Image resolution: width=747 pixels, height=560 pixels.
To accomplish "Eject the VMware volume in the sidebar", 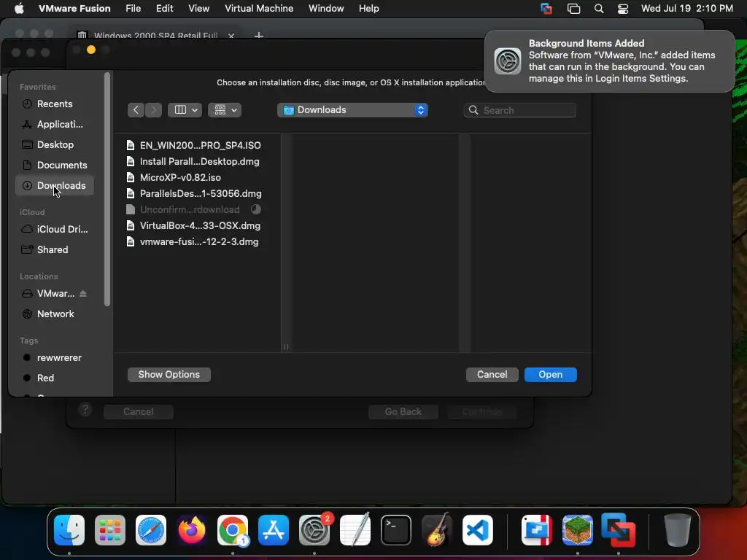I will (83, 293).
